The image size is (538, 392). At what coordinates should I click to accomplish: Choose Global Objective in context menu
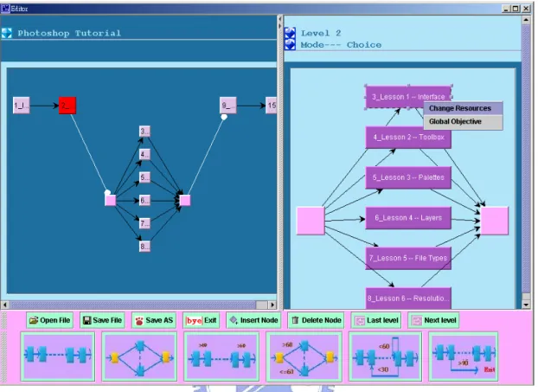tap(464, 122)
